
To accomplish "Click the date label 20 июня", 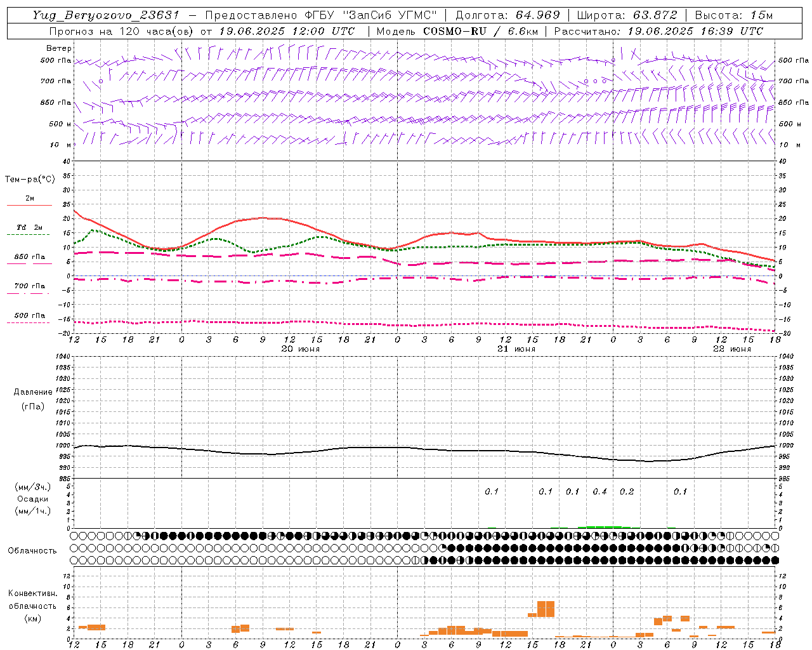I will [x=301, y=349].
